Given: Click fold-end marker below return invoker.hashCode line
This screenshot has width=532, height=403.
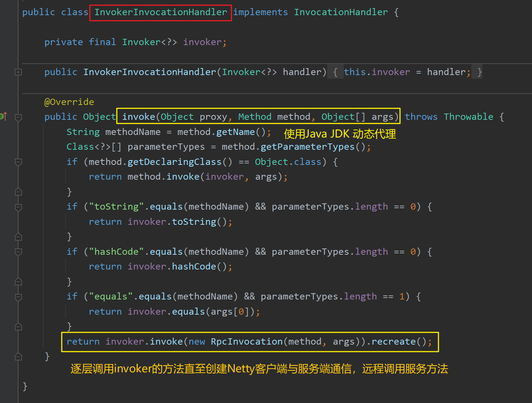Looking at the screenshot, I should coord(18,282).
